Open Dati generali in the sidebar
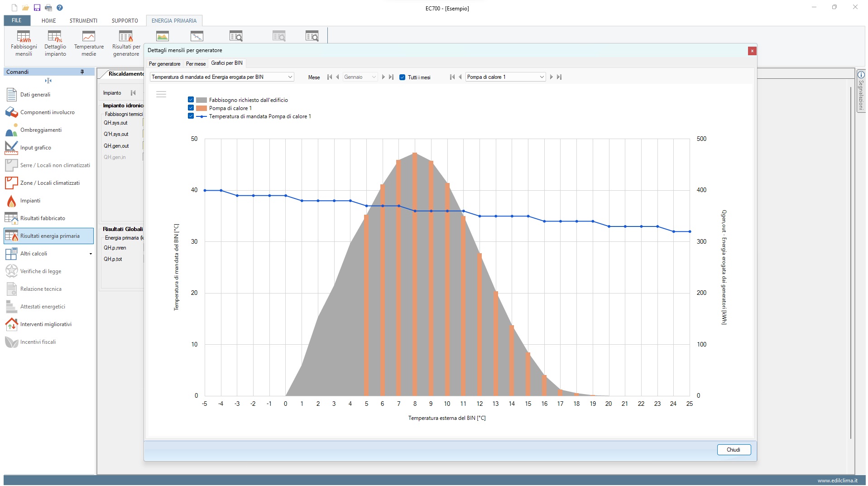Image resolution: width=868 pixels, height=486 pixels. 48,95
